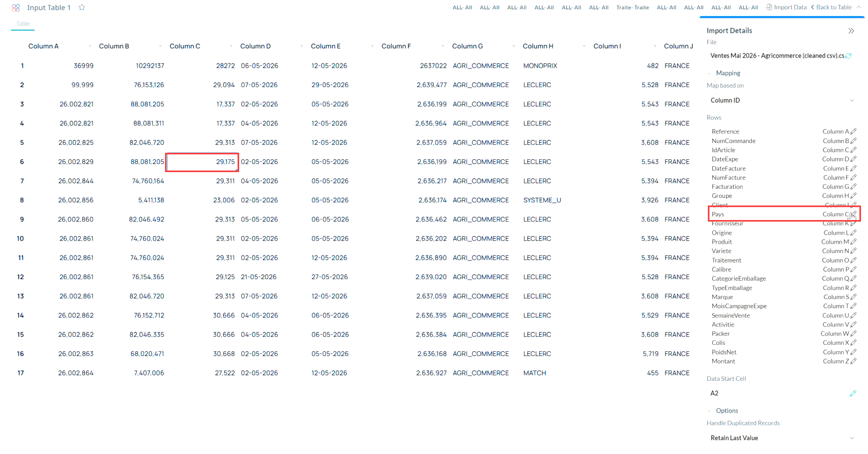This screenshot has width=868, height=454.
Task: Select the highlighted cell 29,175 in Column C
Action: (x=202, y=162)
